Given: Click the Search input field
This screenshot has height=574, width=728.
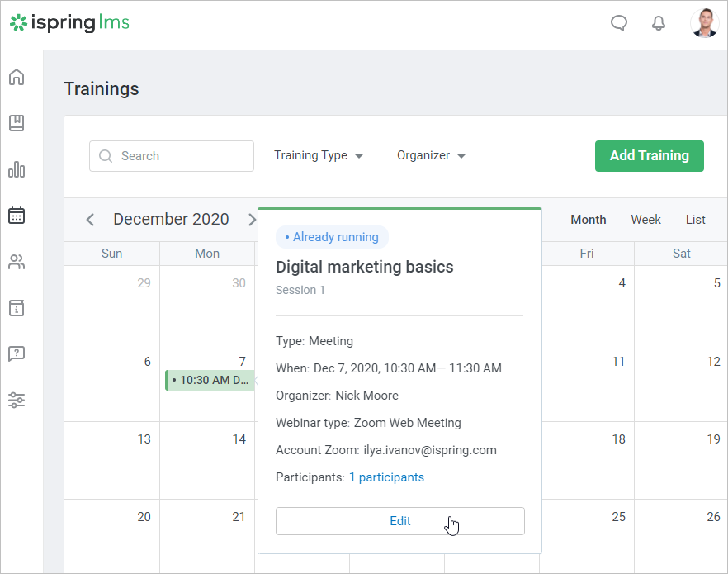Looking at the screenshot, I should 171,156.
